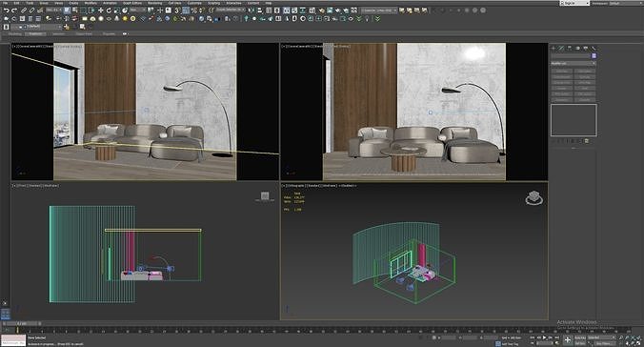Activate the Select and Scale tool
This screenshot has width=644, height=347.
(x=117, y=10)
